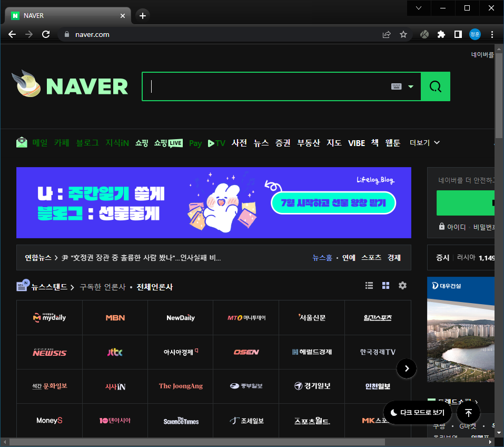The width and height of the screenshot is (504, 447).
Task: Open the tab search chevron dropdown
Action: pyautogui.click(x=419, y=8)
